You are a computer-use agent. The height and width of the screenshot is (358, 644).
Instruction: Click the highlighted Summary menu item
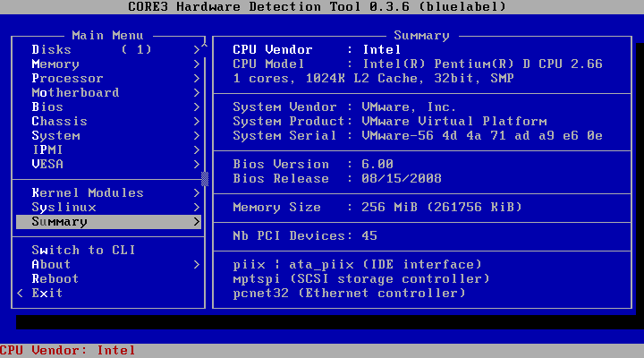click(108, 222)
